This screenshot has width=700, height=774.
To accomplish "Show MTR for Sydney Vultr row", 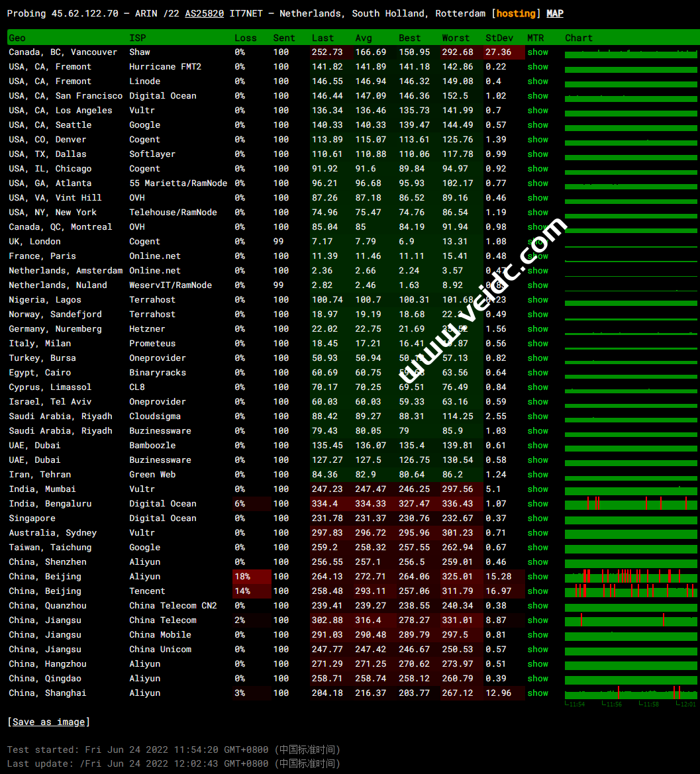I will click(538, 533).
